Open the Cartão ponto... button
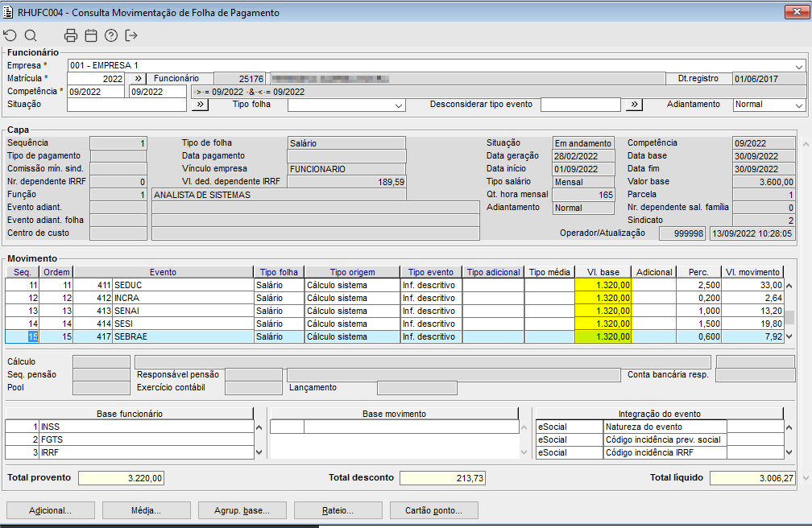Screen dimensions: 812x528 433,510
